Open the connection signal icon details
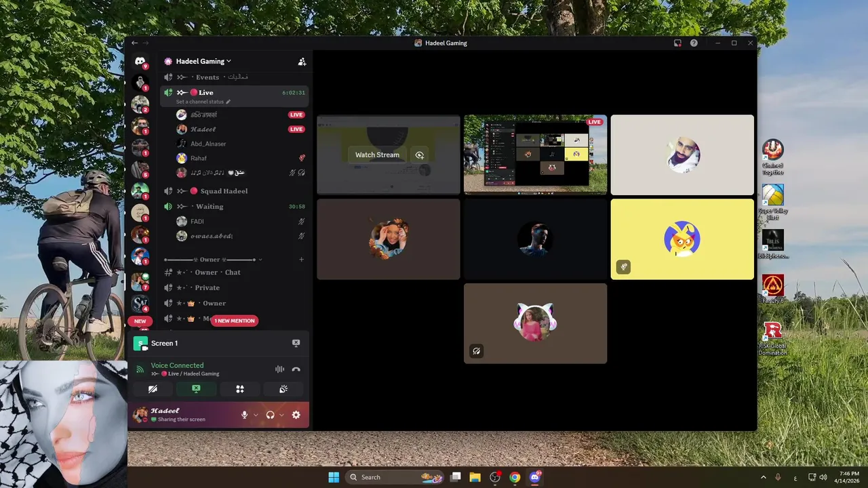Screen dimensions: 868x488 pyautogui.click(x=140, y=369)
